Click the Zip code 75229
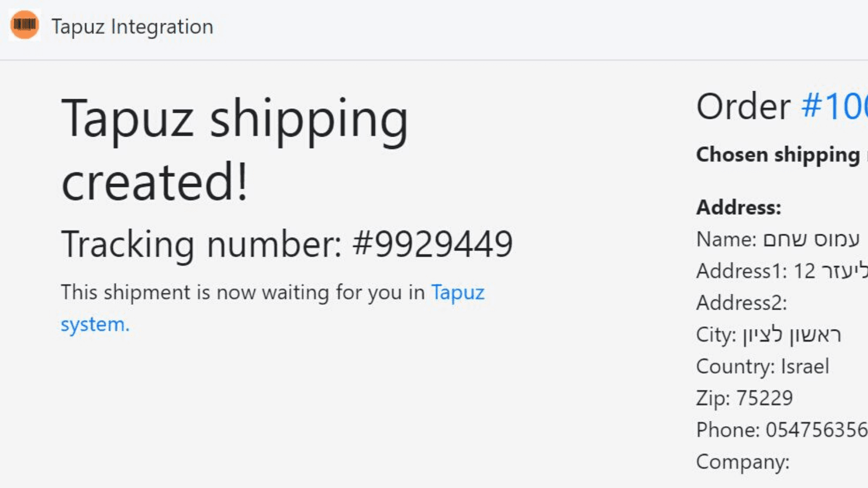868x488 pixels. [764, 398]
